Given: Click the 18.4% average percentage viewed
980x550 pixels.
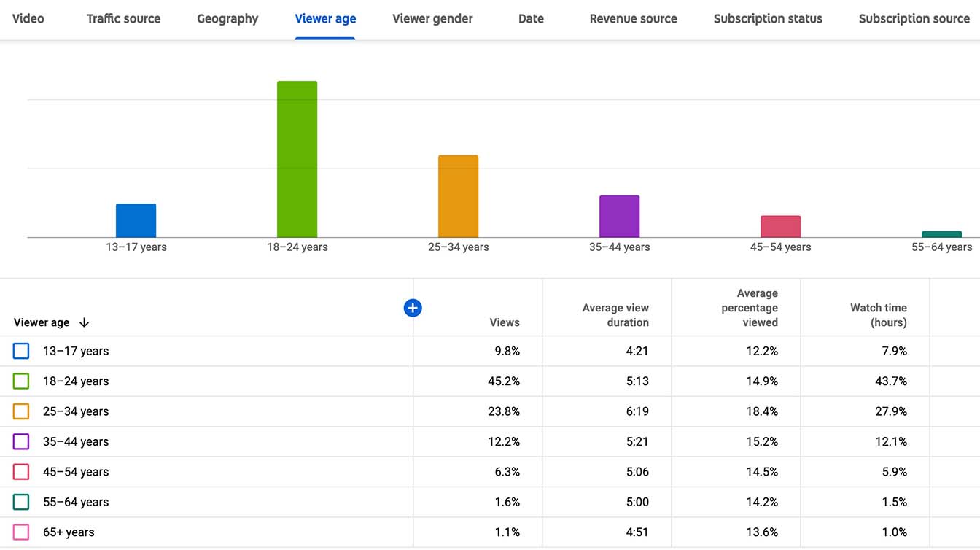Looking at the screenshot, I should tap(762, 411).
